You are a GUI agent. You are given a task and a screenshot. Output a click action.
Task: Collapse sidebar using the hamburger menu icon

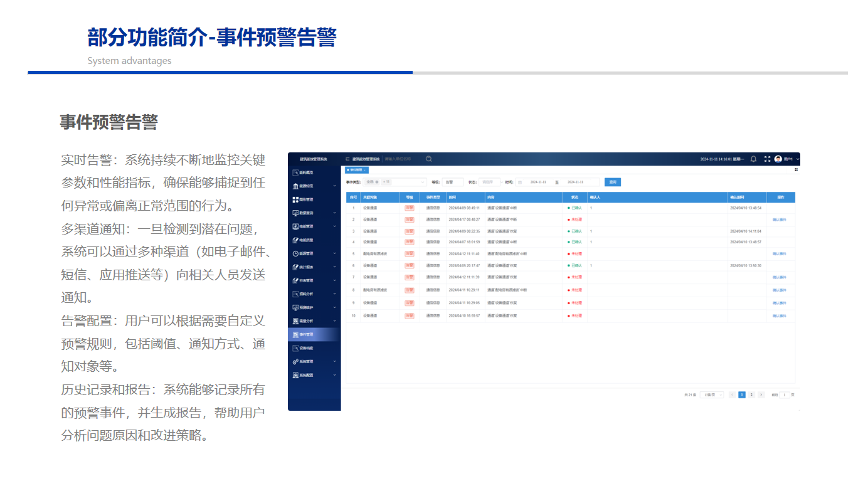pos(347,159)
